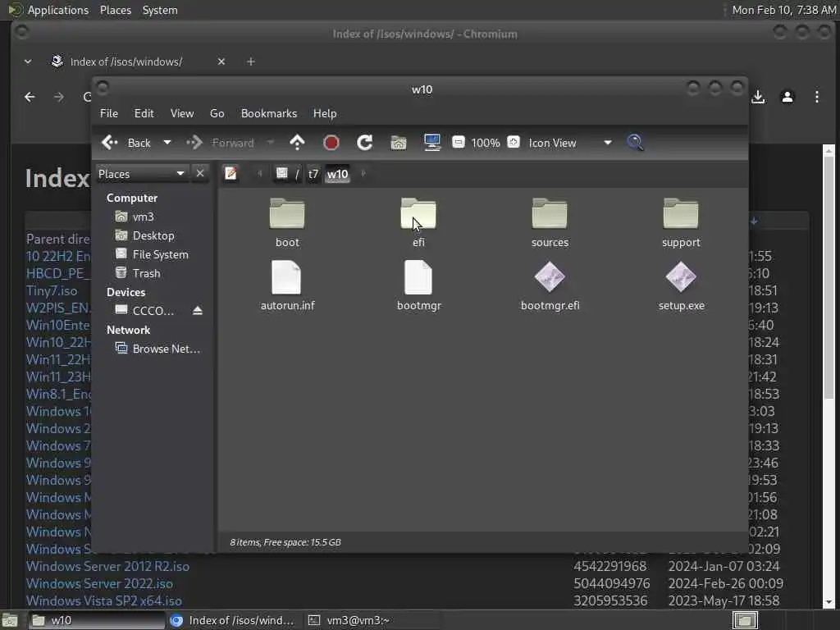The image size is (840, 630).
Task: Open the sources folder
Action: 550,223
